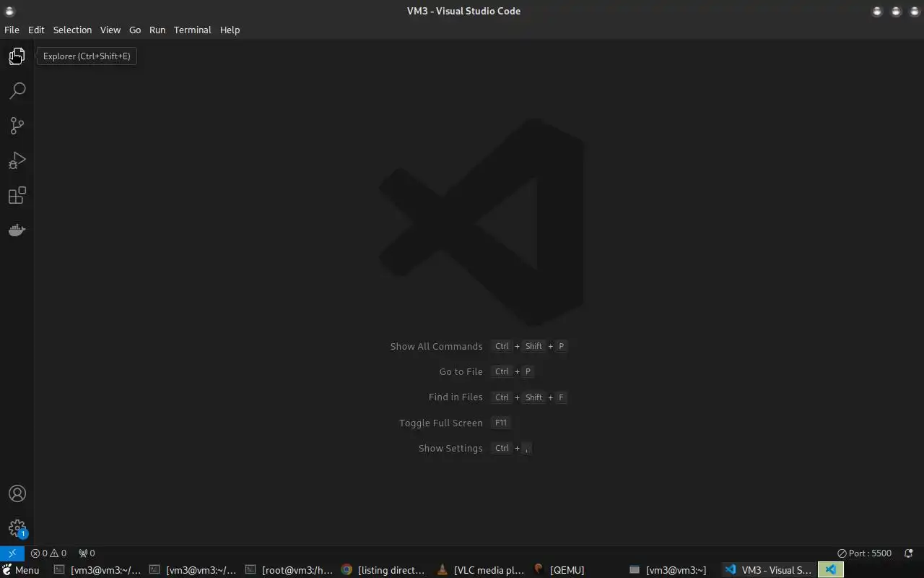Switch to the Chrome listing directory window
Image resolution: width=924 pixels, height=578 pixels.
click(x=384, y=570)
